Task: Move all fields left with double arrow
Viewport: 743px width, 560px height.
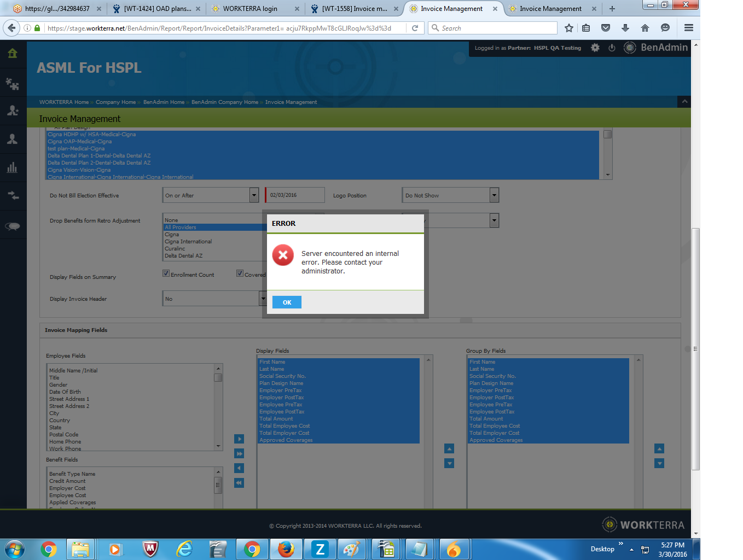Action: coord(239,483)
